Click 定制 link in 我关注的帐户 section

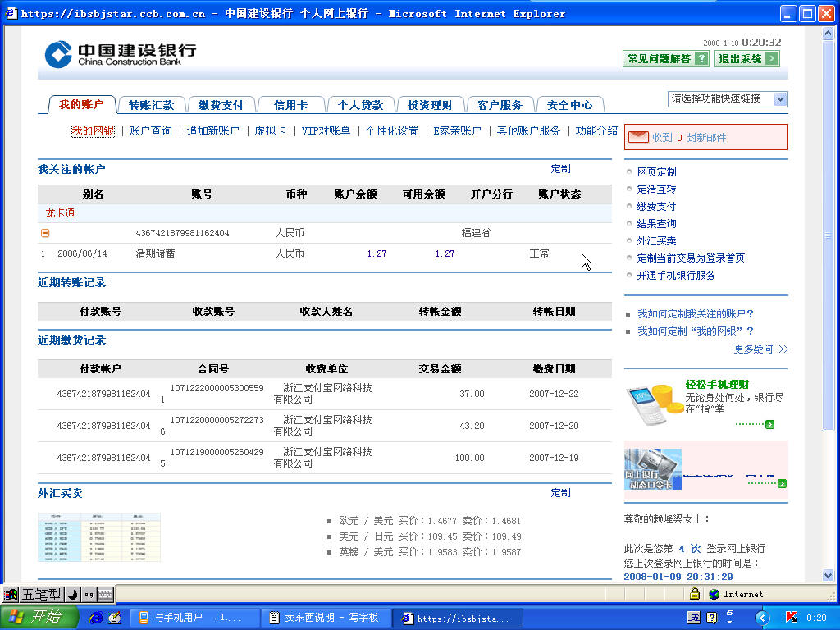560,169
